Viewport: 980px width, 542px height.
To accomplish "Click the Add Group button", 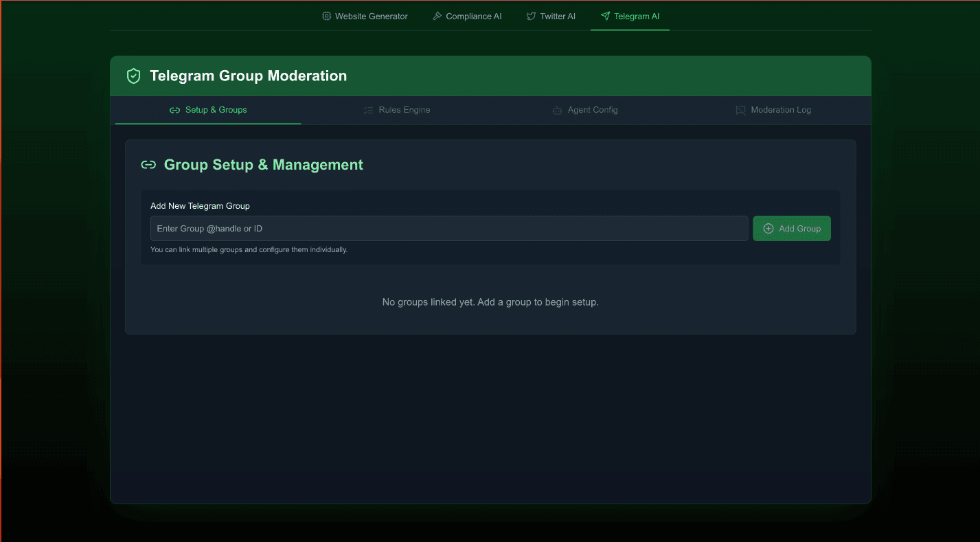I will pyautogui.click(x=792, y=229).
